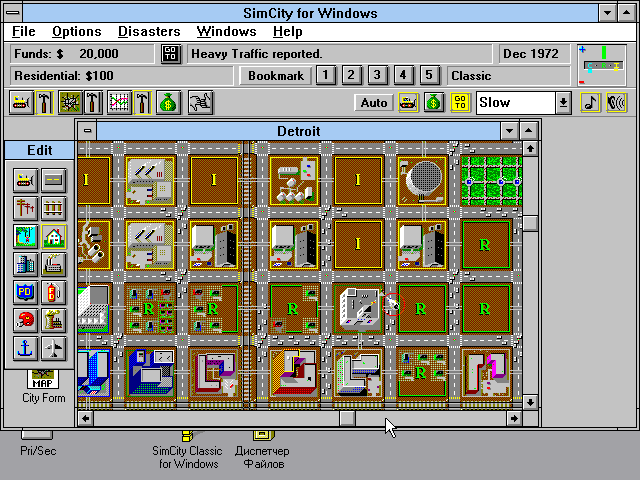Open the Evaluation hand icon
The height and width of the screenshot is (480, 640).
[200, 102]
